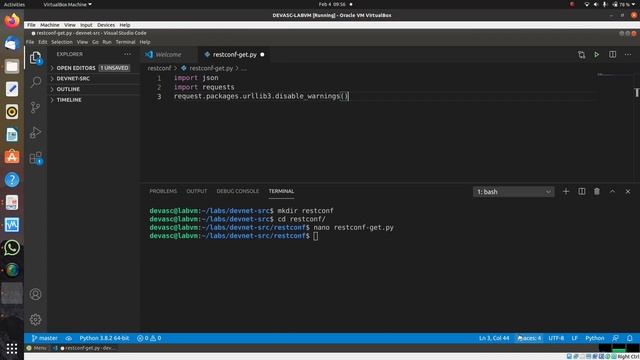The image size is (640, 360).
Task: Kill terminal with trash icon
Action: (x=597, y=191)
